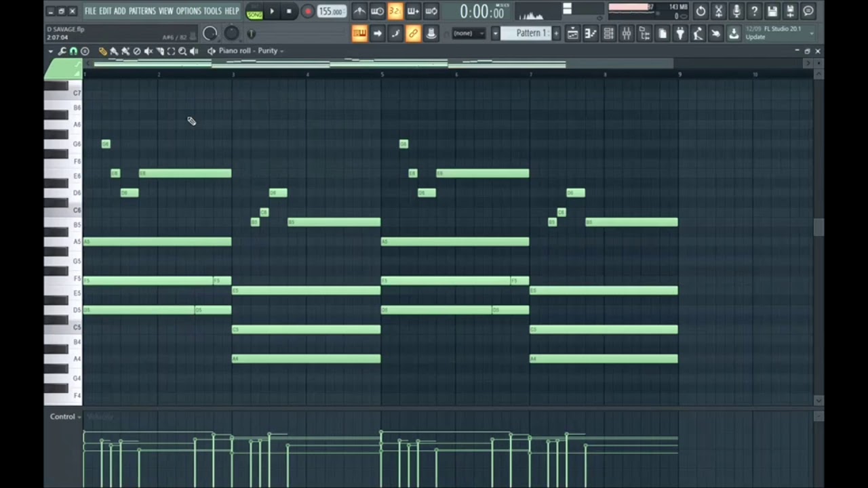Open the EDIT menu

click(x=105, y=11)
